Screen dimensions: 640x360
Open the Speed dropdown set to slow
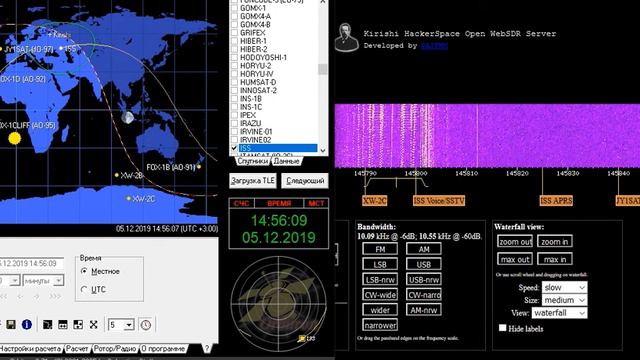[x=564, y=287]
